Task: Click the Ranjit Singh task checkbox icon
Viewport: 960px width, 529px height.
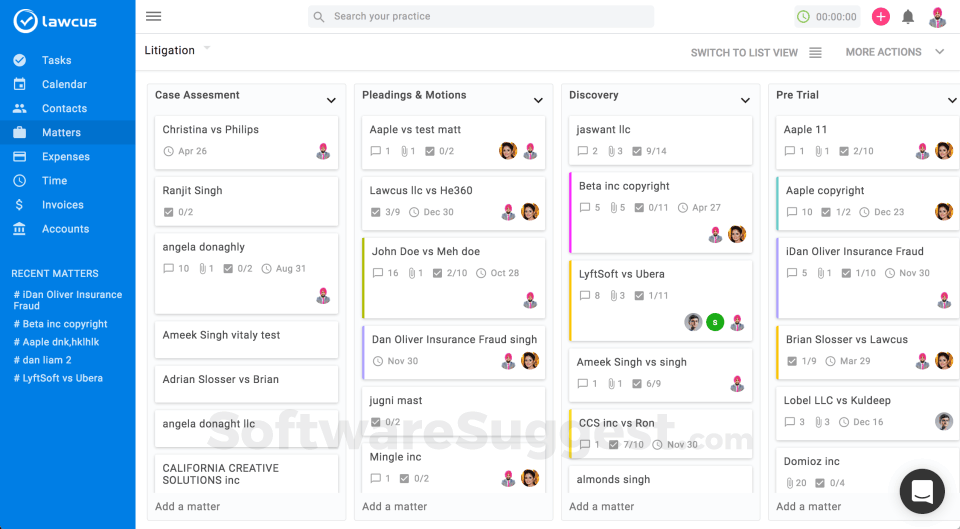Action: pos(169,212)
